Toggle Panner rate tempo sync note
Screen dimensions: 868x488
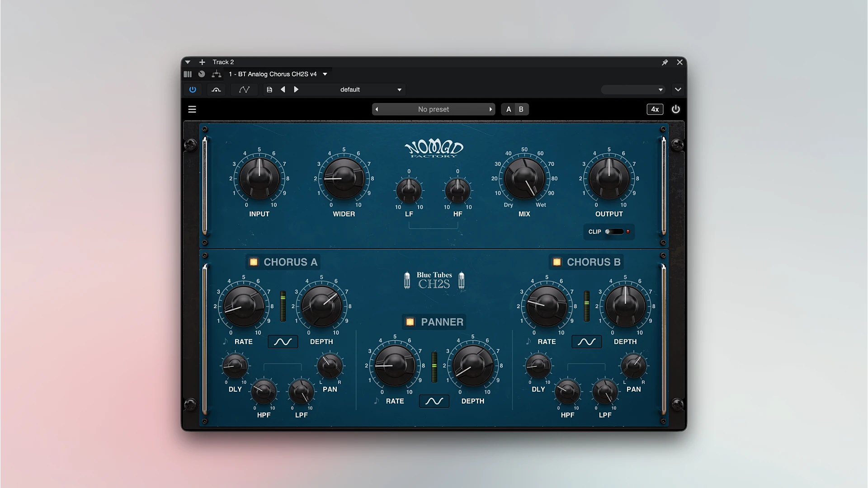point(376,401)
